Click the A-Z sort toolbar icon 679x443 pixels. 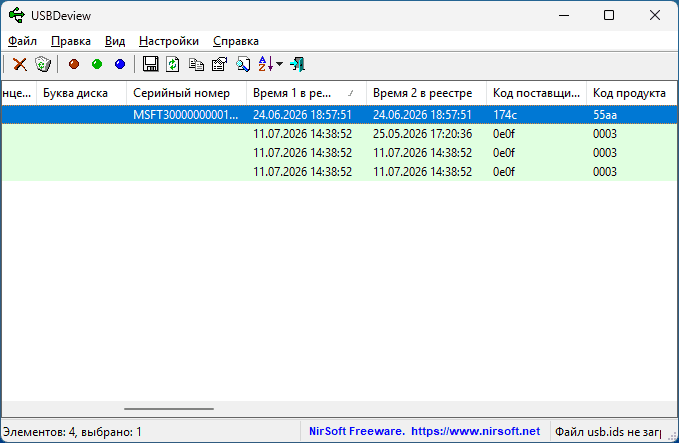coord(265,65)
